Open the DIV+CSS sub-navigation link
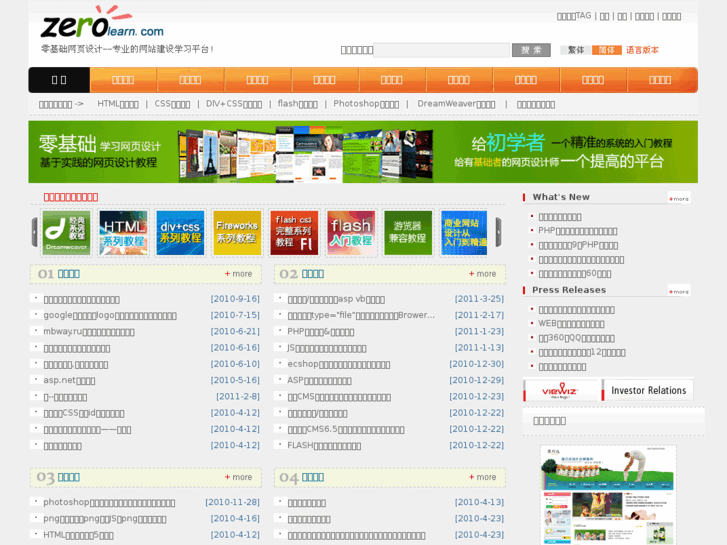The width and height of the screenshot is (727, 545). click(234, 104)
